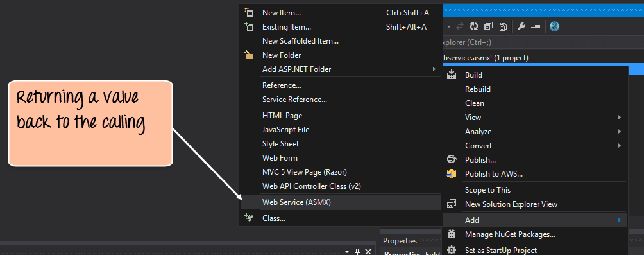Select New Folder menu entry
This screenshot has height=255, width=644.
pyautogui.click(x=341, y=55)
